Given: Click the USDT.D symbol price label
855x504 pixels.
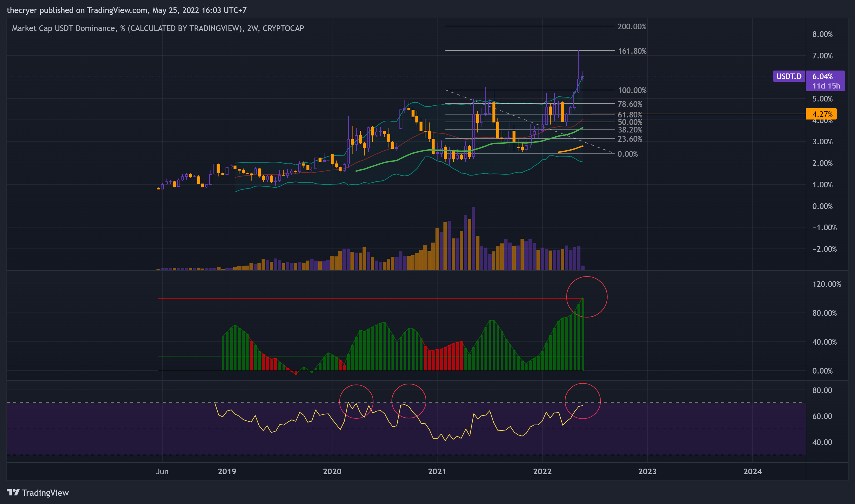Looking at the screenshot, I should 789,76.
